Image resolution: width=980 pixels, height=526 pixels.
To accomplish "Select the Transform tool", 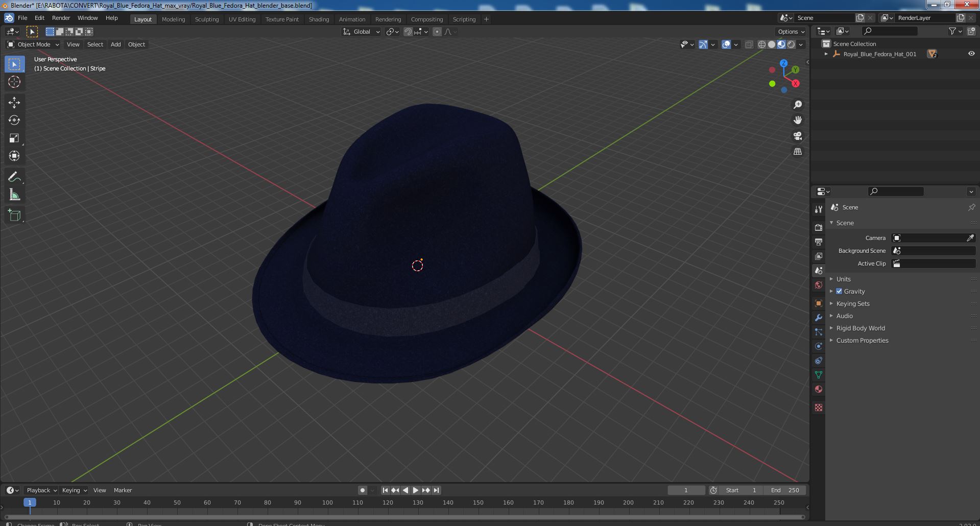I will click(14, 156).
